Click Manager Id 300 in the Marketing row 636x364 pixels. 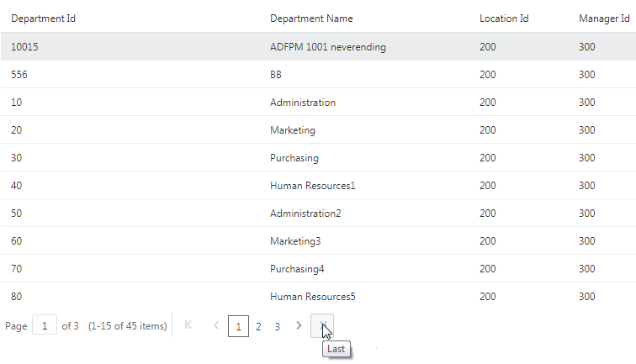[x=587, y=130]
